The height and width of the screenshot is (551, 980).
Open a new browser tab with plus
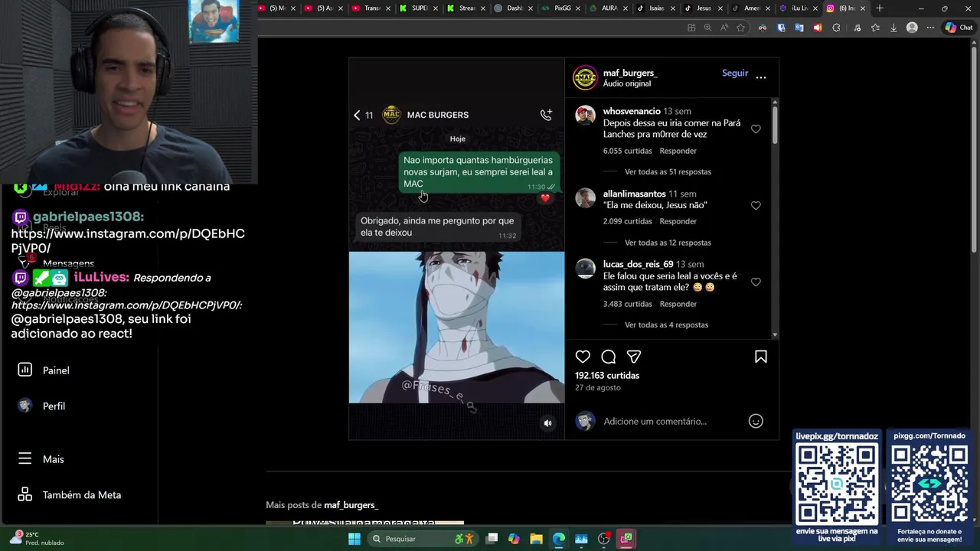coord(880,8)
